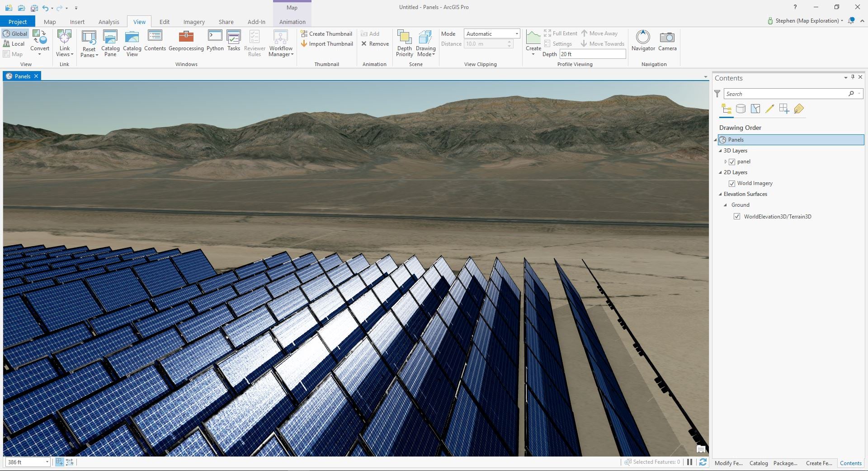Pause drawing in the scene view
The width and height of the screenshot is (868, 471).
[689, 462]
